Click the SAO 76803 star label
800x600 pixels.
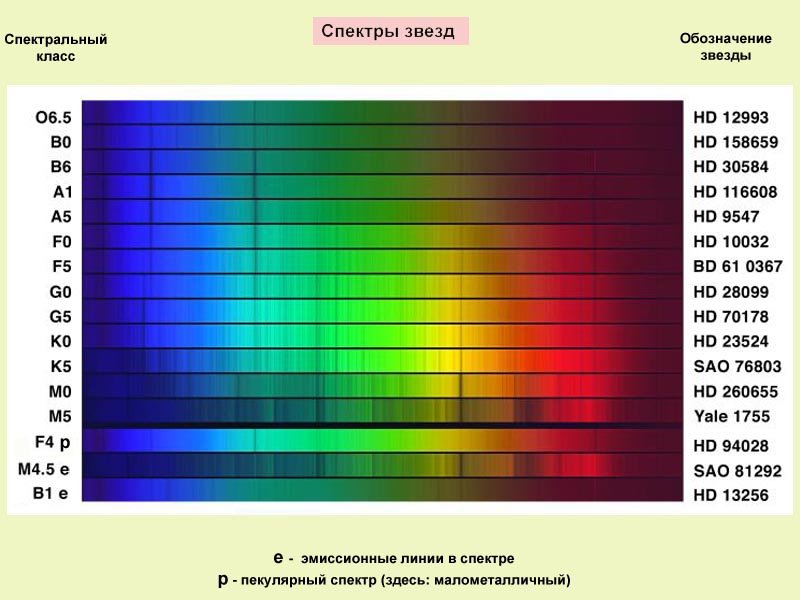[x=737, y=366]
